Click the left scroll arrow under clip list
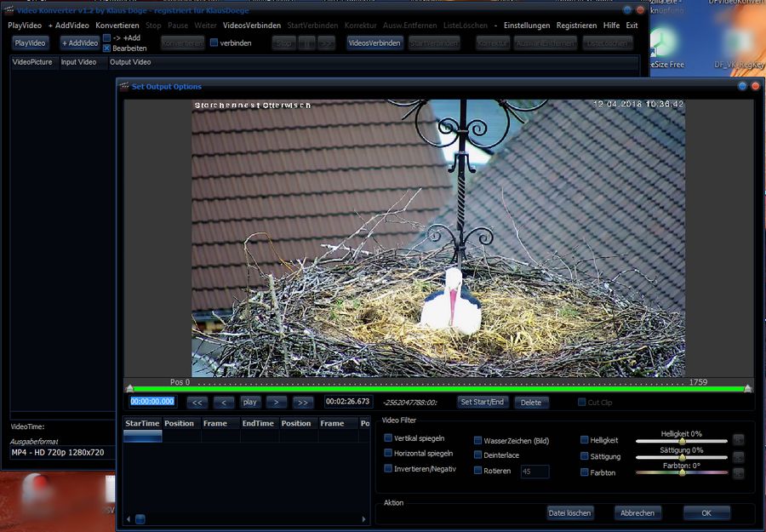The width and height of the screenshot is (766, 532). [x=129, y=518]
